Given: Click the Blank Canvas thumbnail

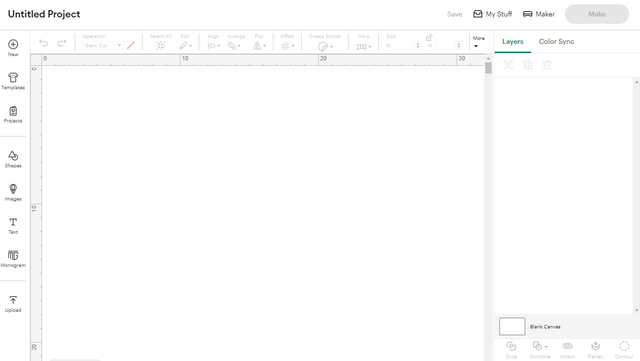Looking at the screenshot, I should click(512, 326).
